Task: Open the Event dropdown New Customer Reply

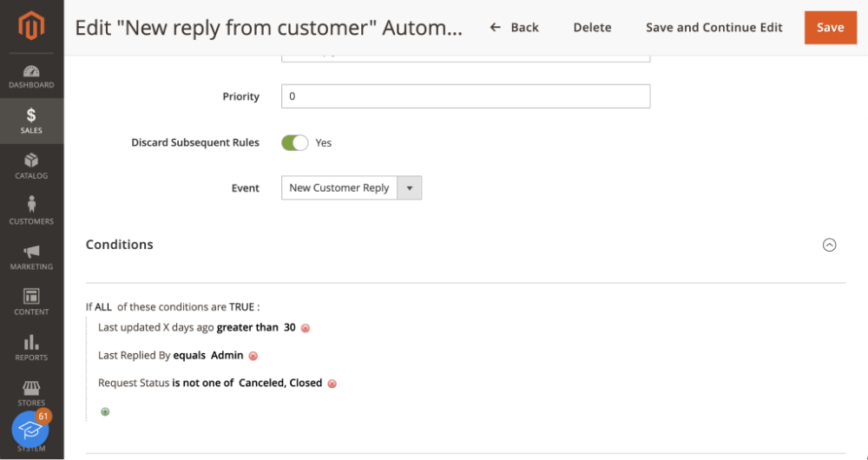Action: point(352,187)
